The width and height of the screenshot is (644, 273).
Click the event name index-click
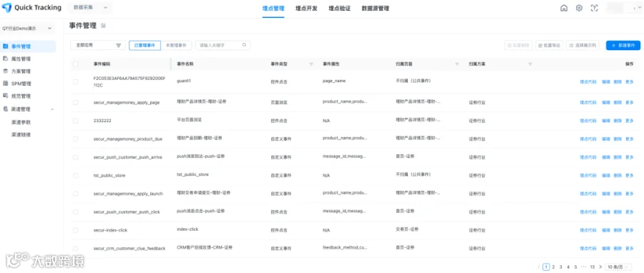(x=187, y=229)
